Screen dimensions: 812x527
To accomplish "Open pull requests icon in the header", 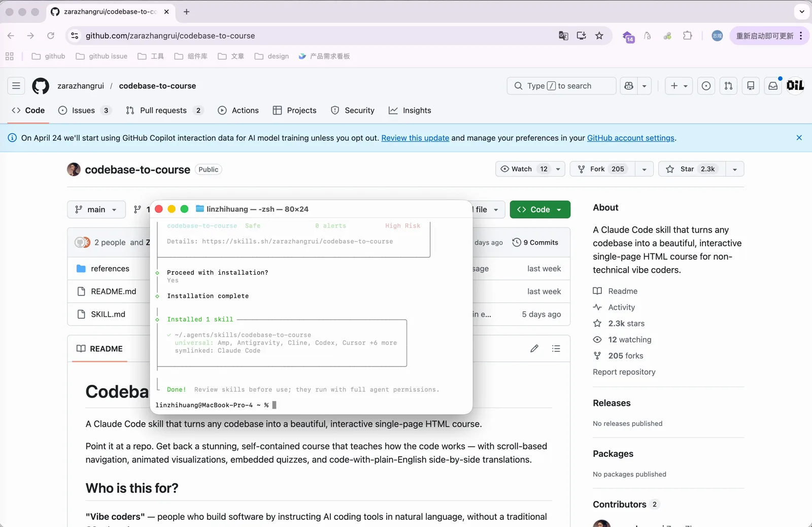I will coord(728,86).
